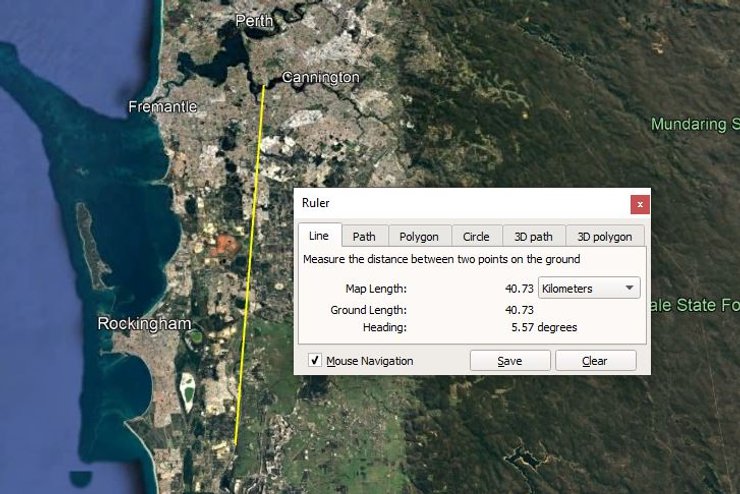Clear the ruler measurement
This screenshot has width=740, height=494.
[x=595, y=361]
